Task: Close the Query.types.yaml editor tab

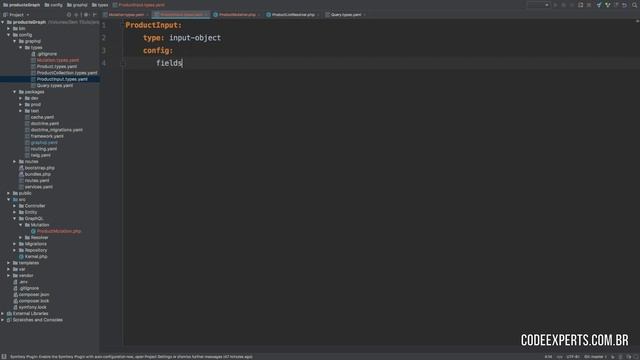Action: tap(364, 15)
